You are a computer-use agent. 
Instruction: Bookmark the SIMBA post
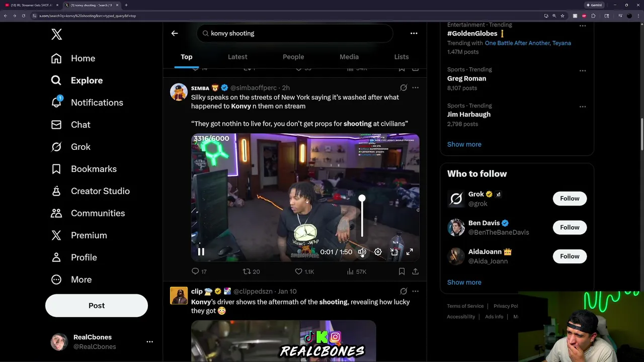(401, 271)
